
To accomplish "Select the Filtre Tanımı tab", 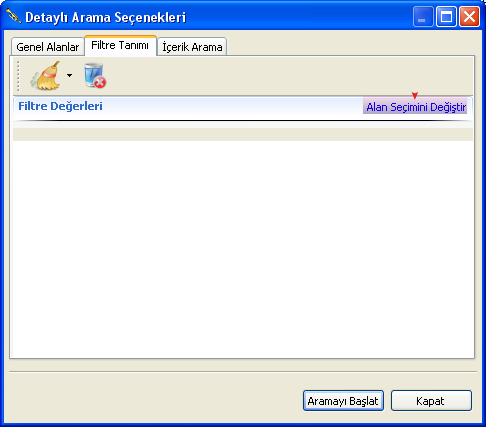I will click(120, 45).
